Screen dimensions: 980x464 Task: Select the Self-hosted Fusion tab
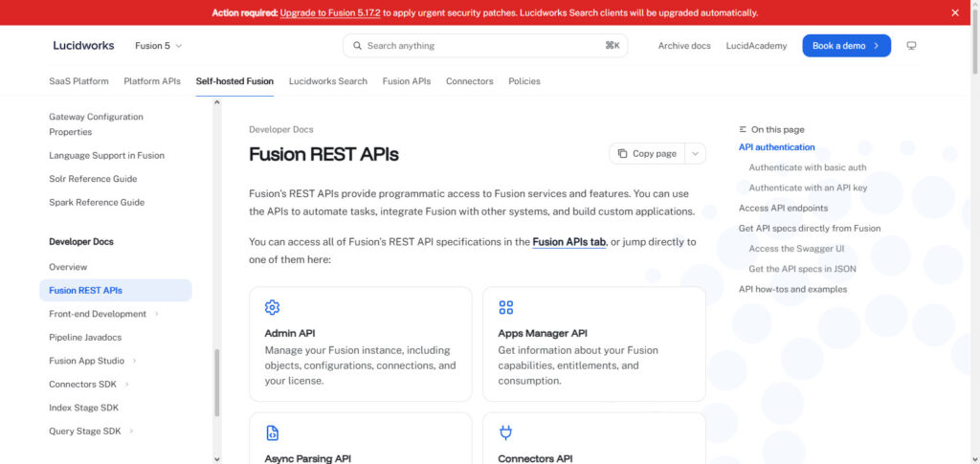pos(234,81)
